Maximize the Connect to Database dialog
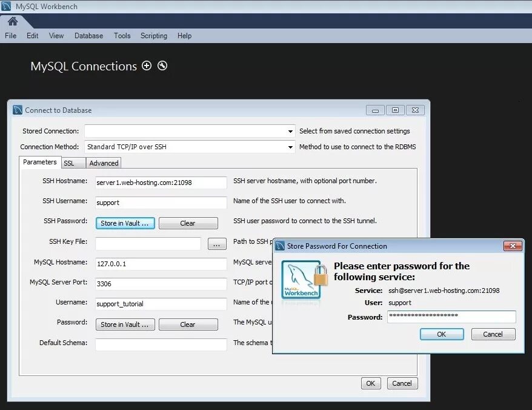The width and height of the screenshot is (532, 410). pyautogui.click(x=395, y=110)
